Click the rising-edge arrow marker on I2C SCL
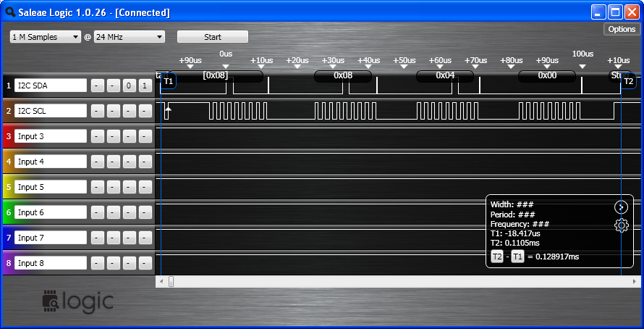Image resolution: width=644 pixels, height=329 pixels. click(x=168, y=109)
